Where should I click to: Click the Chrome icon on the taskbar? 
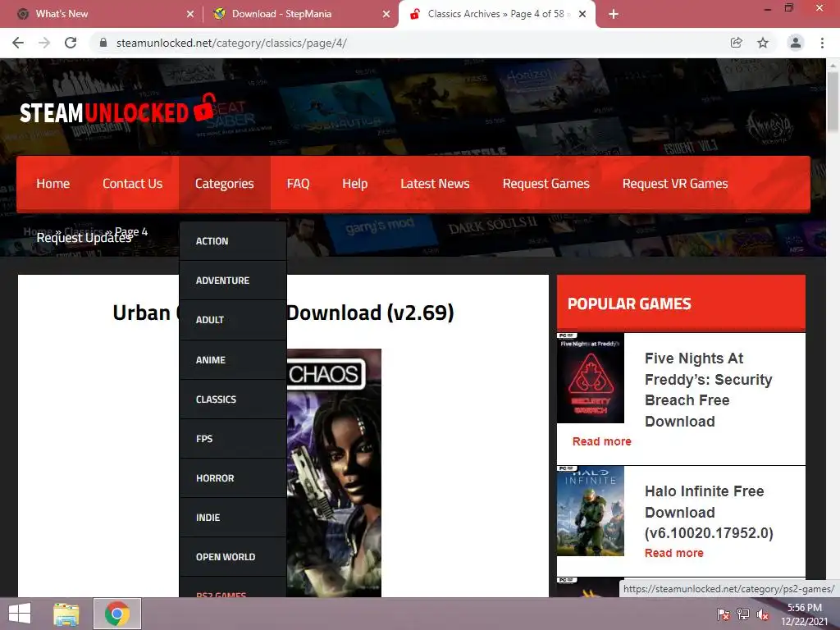click(x=117, y=614)
